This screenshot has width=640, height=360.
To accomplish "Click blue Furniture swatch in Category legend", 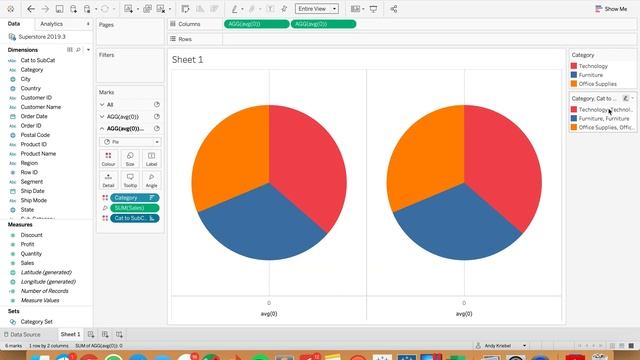I will 574,75.
